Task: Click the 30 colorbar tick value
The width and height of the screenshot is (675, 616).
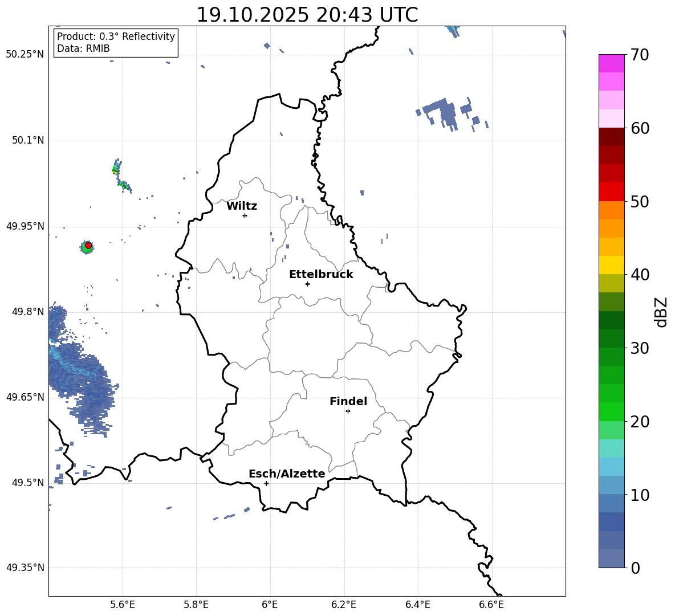Action: pyautogui.click(x=640, y=348)
